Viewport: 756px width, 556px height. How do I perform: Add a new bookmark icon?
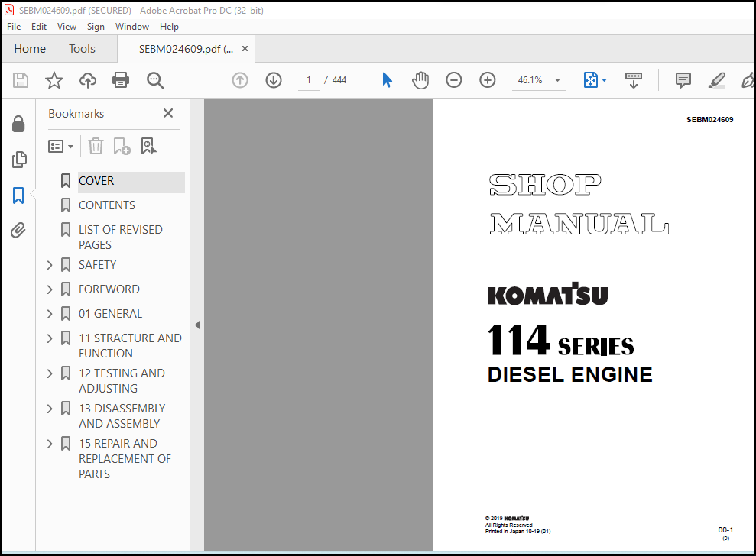(x=122, y=146)
